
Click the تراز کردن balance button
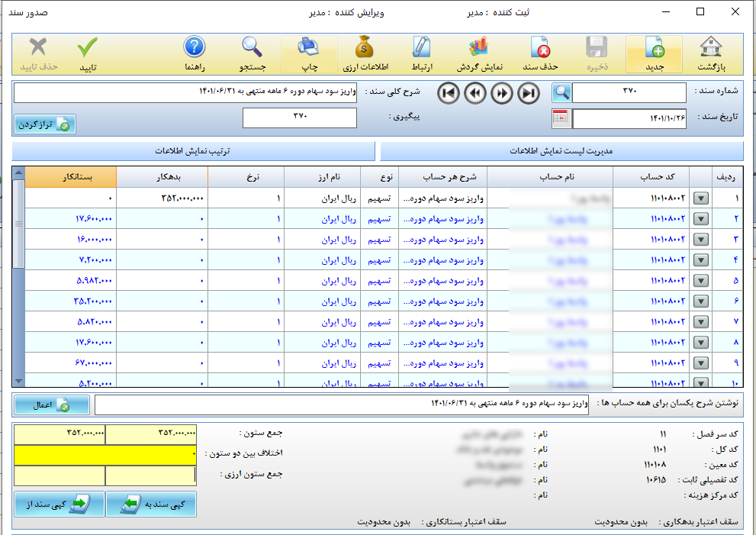click(x=45, y=124)
